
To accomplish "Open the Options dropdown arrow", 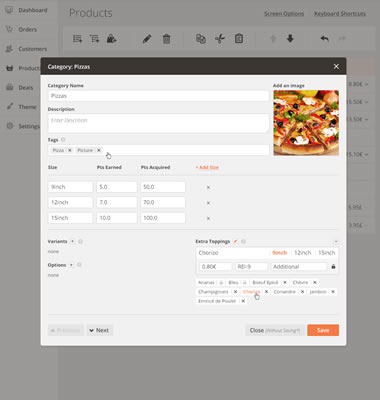I will [x=71, y=265].
